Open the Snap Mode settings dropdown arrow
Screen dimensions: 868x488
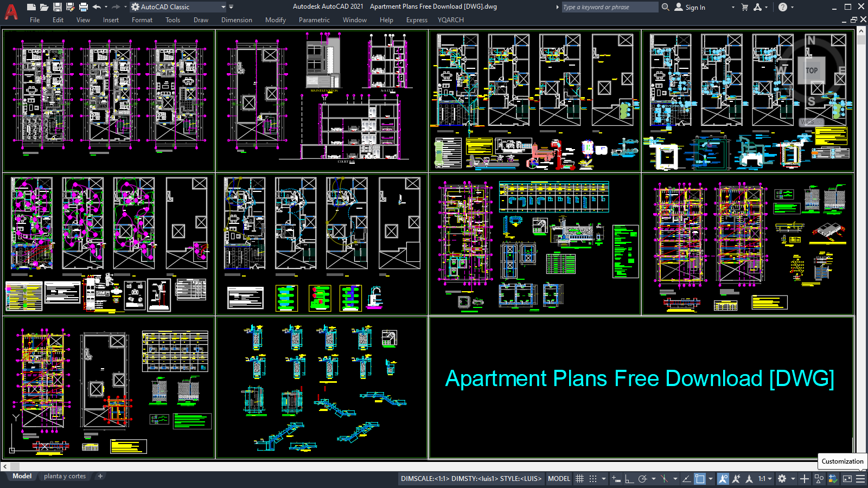[603, 479]
